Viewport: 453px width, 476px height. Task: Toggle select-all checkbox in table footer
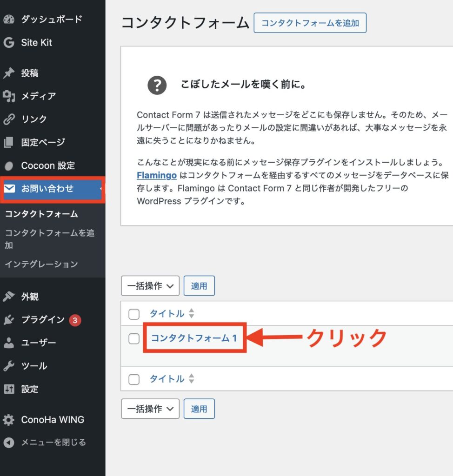click(x=134, y=379)
